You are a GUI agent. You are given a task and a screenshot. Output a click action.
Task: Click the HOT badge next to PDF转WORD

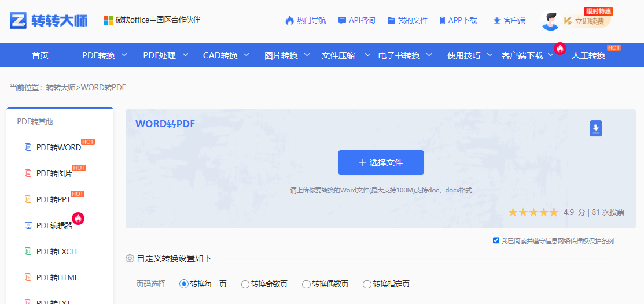point(88,142)
